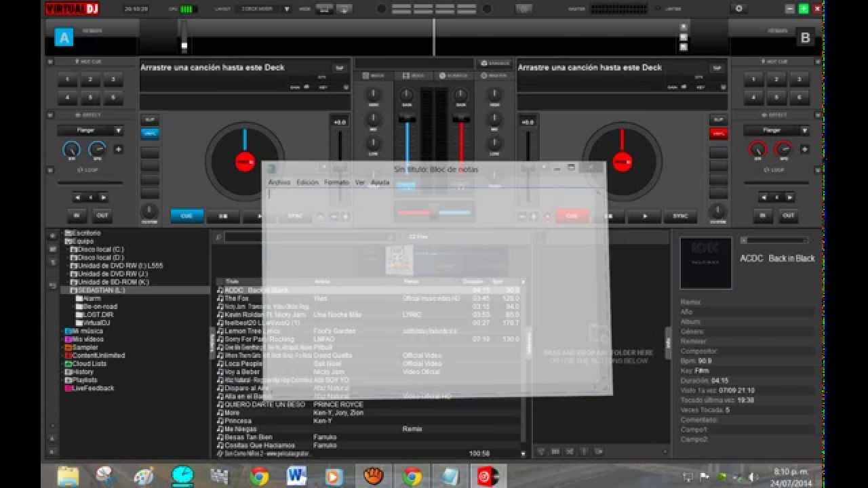Open Ayuda menu in Bloc de notas
This screenshot has height=488, width=868.
click(380, 182)
